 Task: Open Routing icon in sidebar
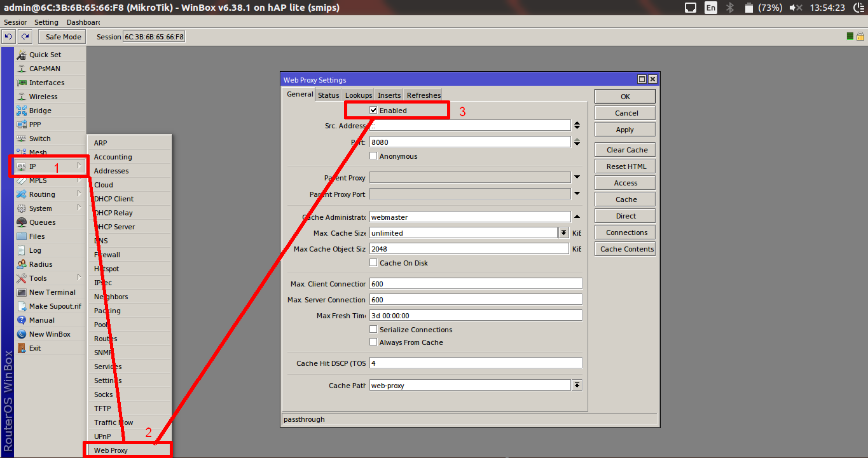[22, 194]
